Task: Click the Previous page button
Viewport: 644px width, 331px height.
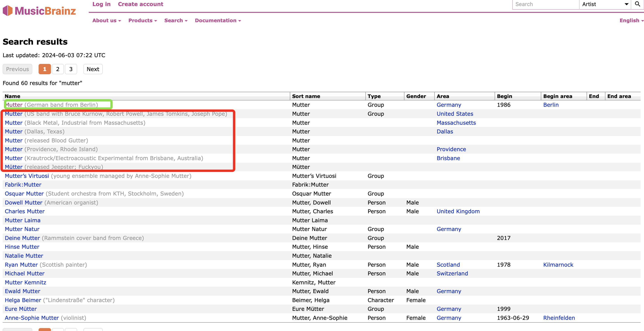Action: 17,69
